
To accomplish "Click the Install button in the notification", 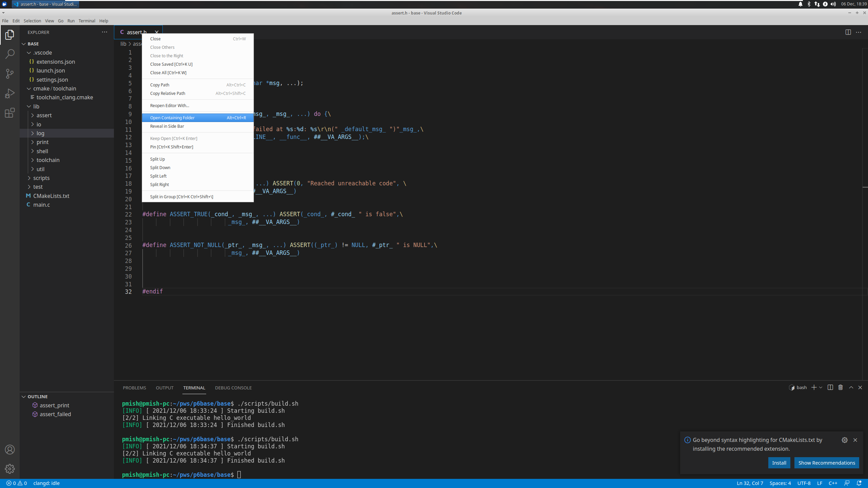I will (779, 463).
